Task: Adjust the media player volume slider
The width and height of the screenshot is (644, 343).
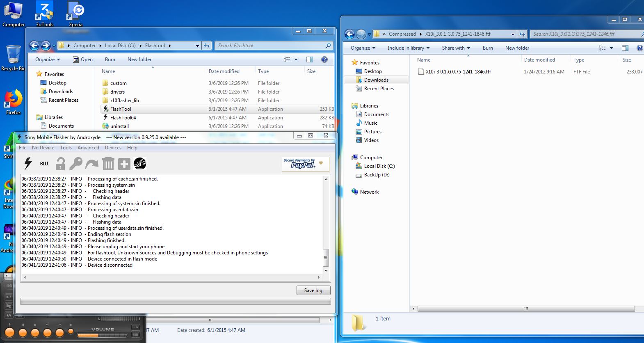Action: point(101,335)
